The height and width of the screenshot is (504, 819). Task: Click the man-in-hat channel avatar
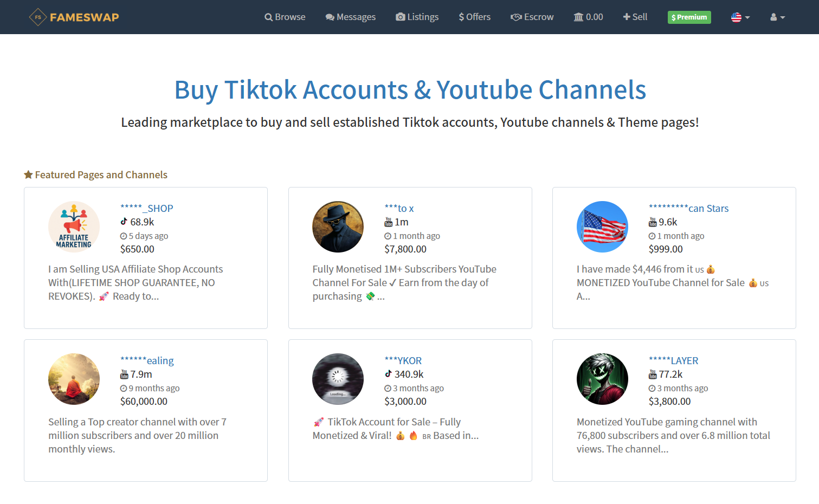338,227
